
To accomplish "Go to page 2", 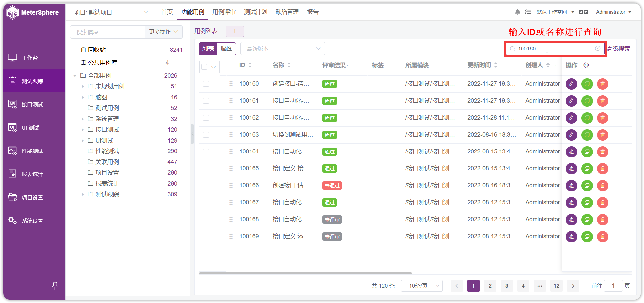I will 490,286.
